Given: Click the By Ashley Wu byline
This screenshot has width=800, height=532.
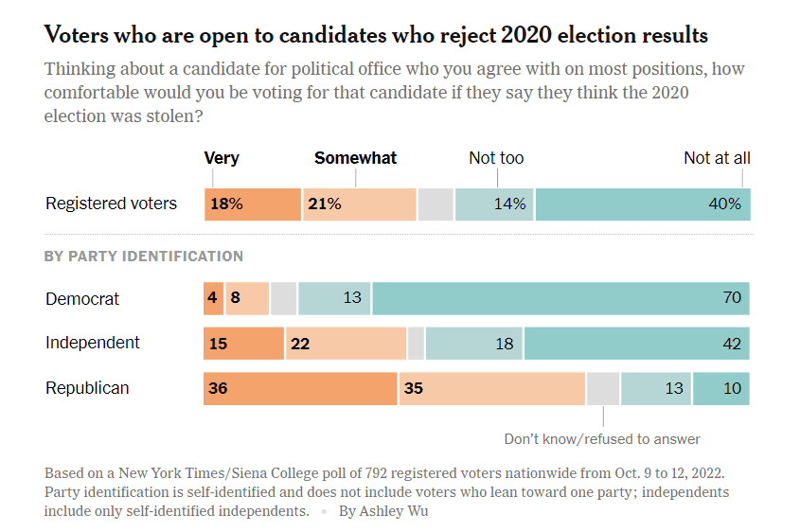Looking at the screenshot, I should pos(383,511).
